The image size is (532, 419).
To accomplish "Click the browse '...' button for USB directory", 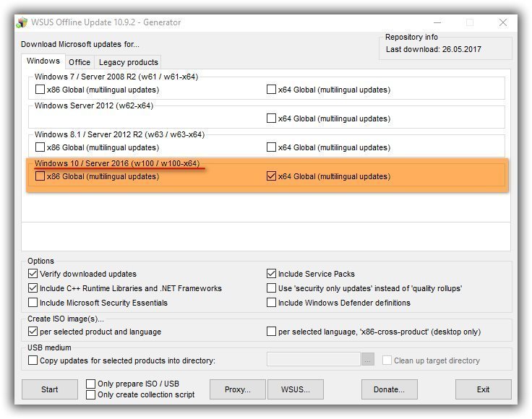I will pyautogui.click(x=368, y=359).
